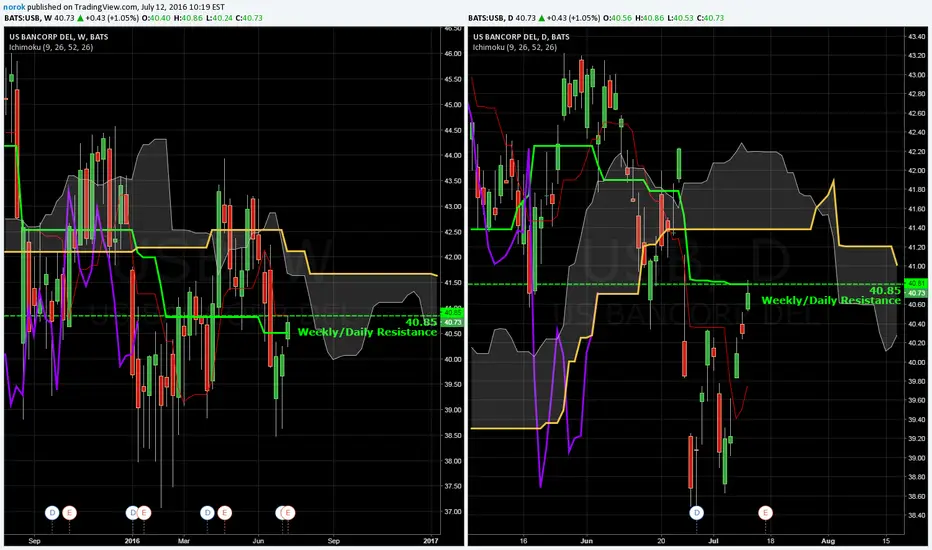Click the 'BATS:USB, W' symbol header text
This screenshot has height=550, width=932.
click(x=28, y=18)
